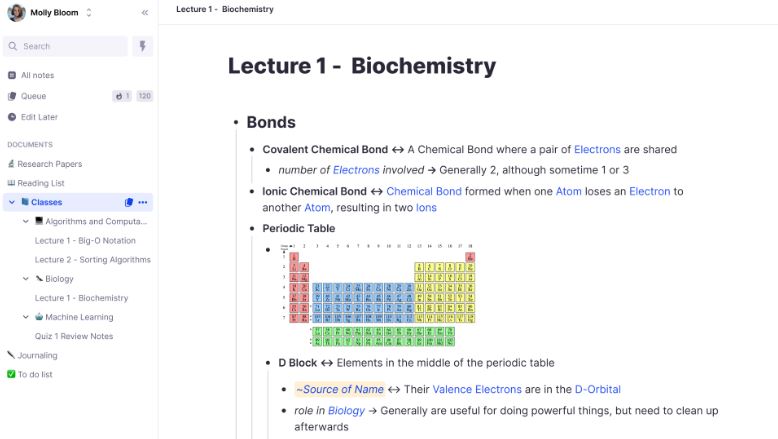Click the highlighted ~Source of Name text
The height and width of the screenshot is (439, 778).
click(x=340, y=389)
